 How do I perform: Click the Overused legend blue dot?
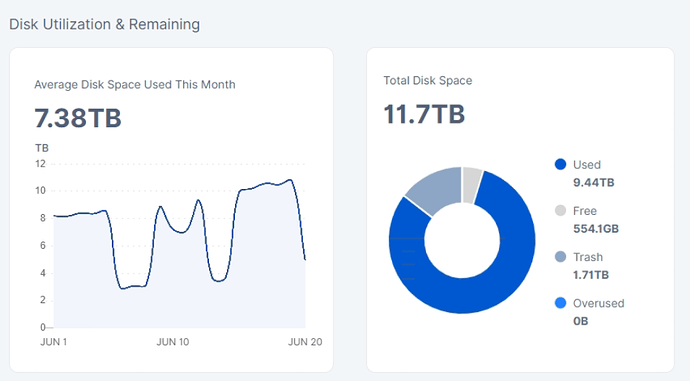coord(560,303)
